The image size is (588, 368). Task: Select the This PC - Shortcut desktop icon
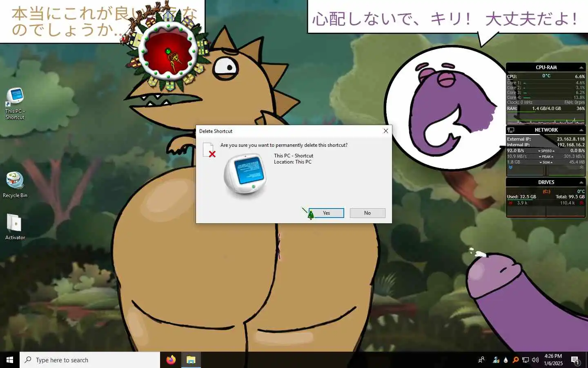(15, 104)
